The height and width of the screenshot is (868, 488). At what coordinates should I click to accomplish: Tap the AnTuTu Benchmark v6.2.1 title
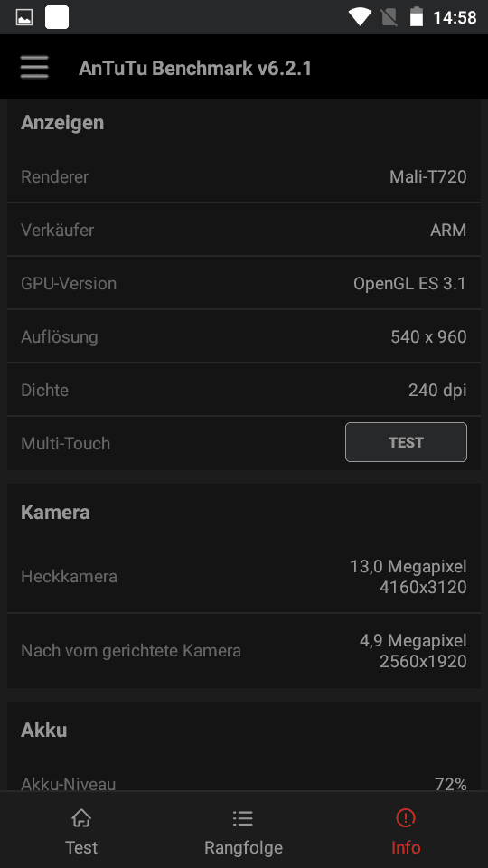coord(195,68)
